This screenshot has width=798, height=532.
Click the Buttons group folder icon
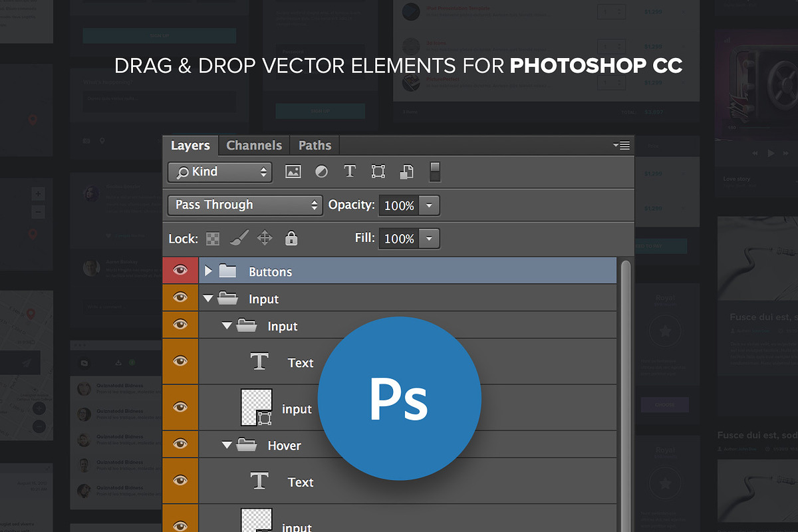click(x=227, y=271)
